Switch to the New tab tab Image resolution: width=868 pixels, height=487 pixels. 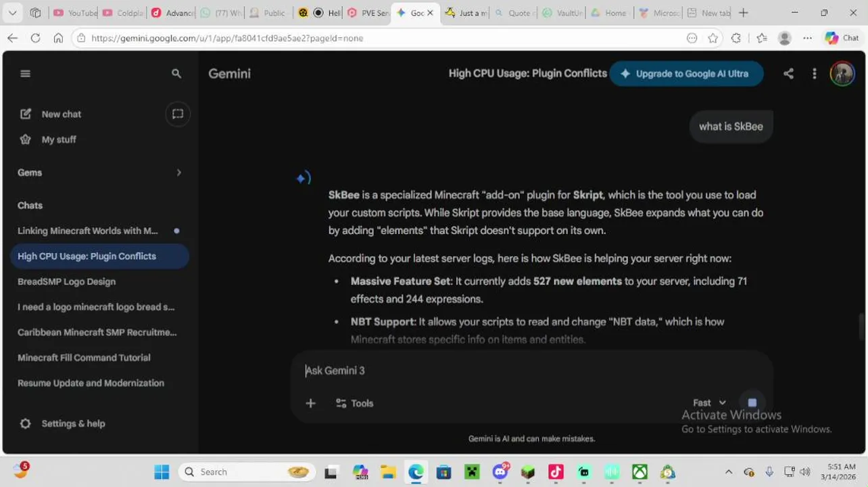tap(708, 13)
